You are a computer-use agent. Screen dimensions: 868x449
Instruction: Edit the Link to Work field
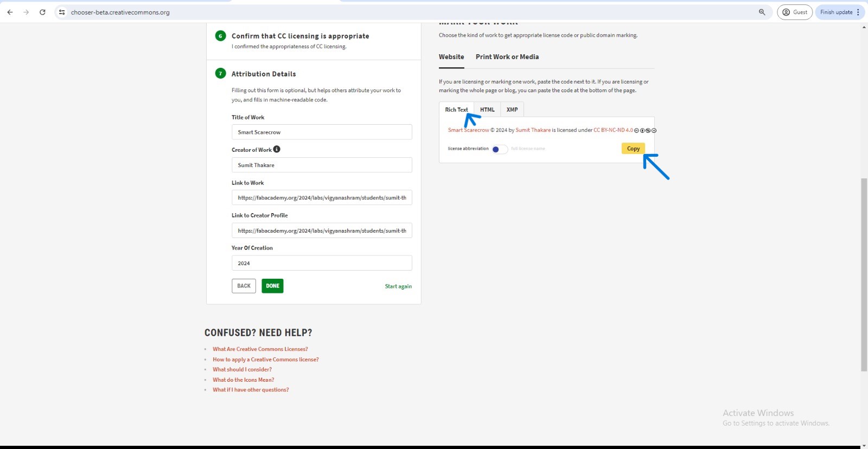point(322,197)
